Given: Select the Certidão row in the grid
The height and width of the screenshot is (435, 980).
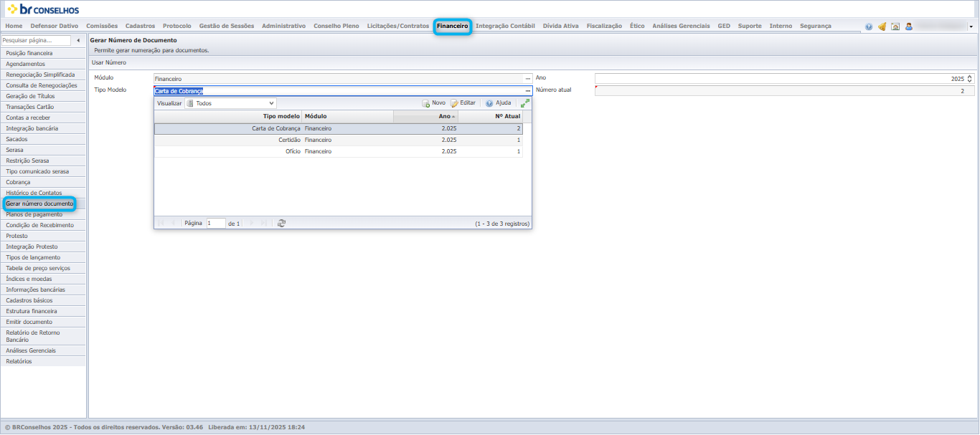Looking at the screenshot, I should (x=339, y=140).
